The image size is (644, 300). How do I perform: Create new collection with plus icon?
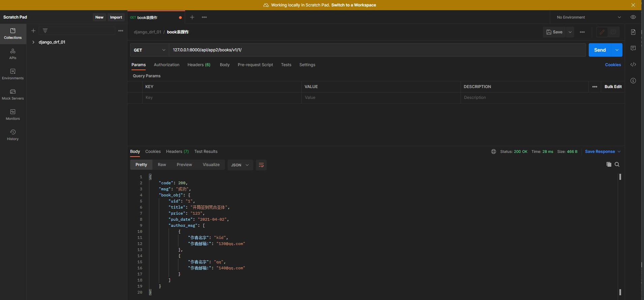pos(33,31)
